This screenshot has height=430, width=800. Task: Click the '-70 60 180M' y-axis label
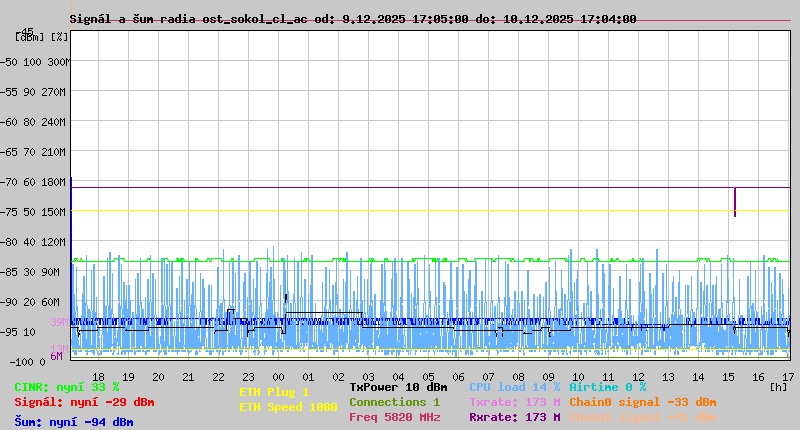(x=34, y=182)
